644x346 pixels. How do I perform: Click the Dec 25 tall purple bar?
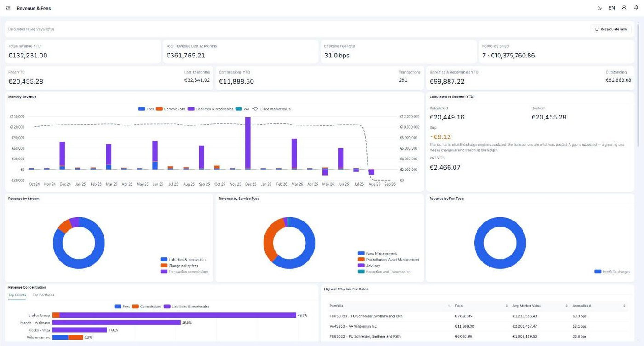click(247, 143)
